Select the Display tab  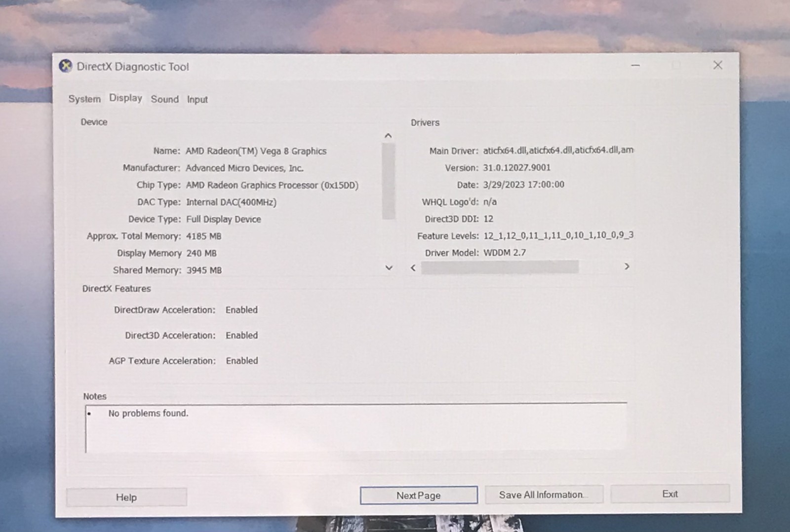pyautogui.click(x=125, y=98)
